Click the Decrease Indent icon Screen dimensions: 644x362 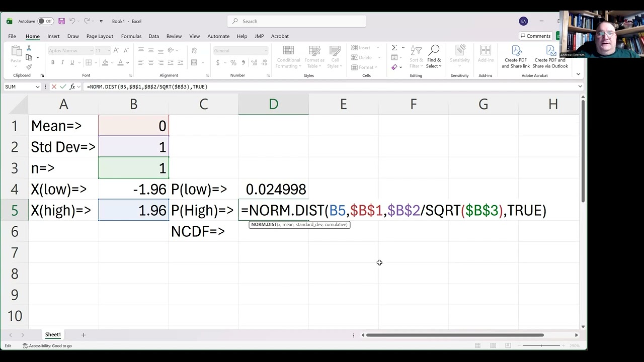tap(171, 62)
